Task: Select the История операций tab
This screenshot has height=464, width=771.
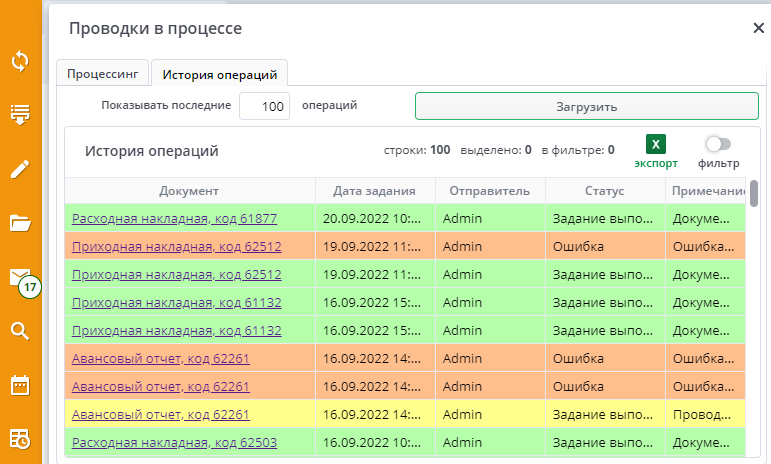Action: [220, 74]
